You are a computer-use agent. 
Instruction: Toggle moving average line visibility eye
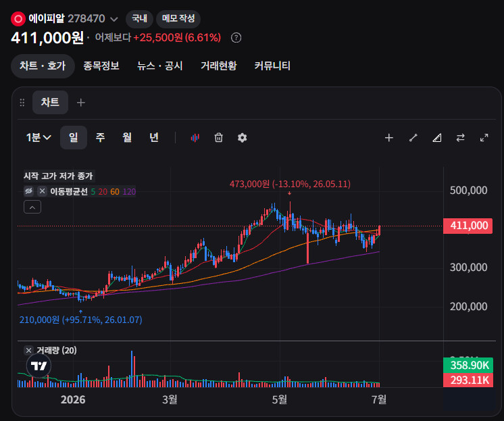28,191
